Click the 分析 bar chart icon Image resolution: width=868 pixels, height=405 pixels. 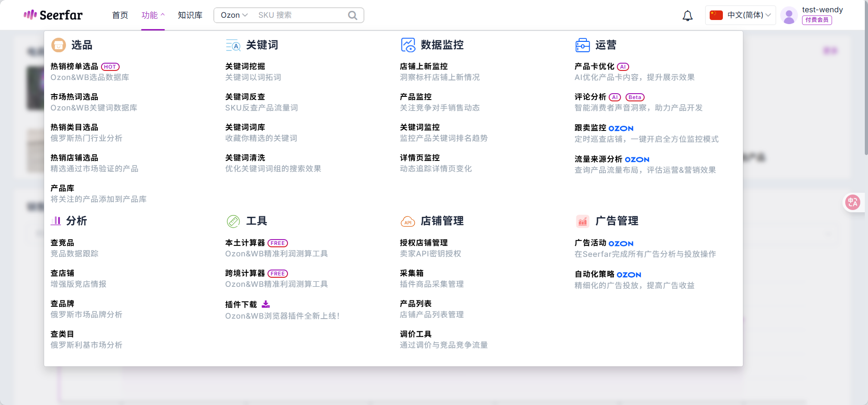[56, 221]
